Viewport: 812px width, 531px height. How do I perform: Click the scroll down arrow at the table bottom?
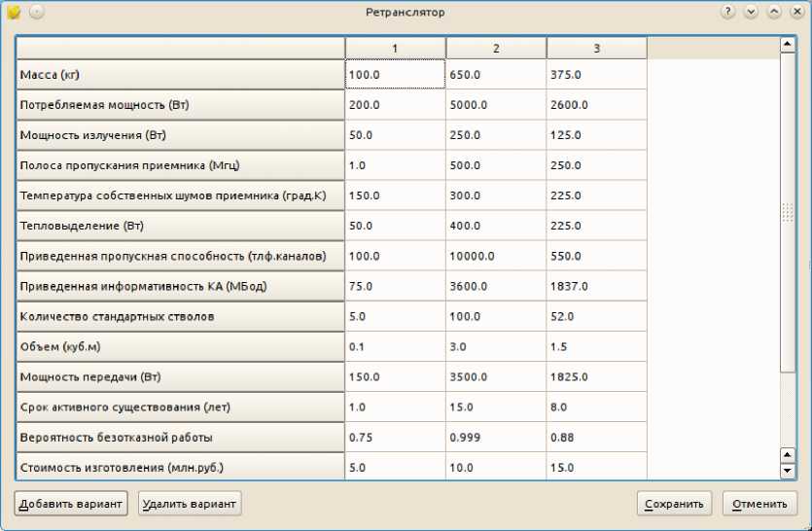(788, 472)
